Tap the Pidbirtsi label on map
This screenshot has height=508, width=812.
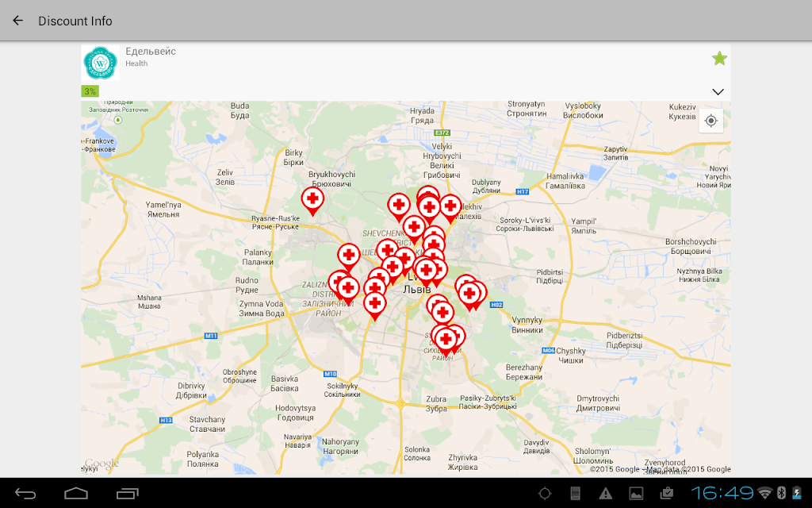[550, 276]
